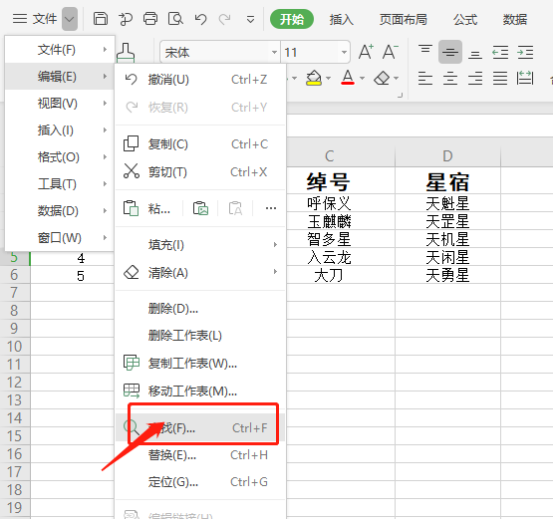Decrease font size with A- icon
Viewport: 554px width, 520px height.
click(390, 52)
